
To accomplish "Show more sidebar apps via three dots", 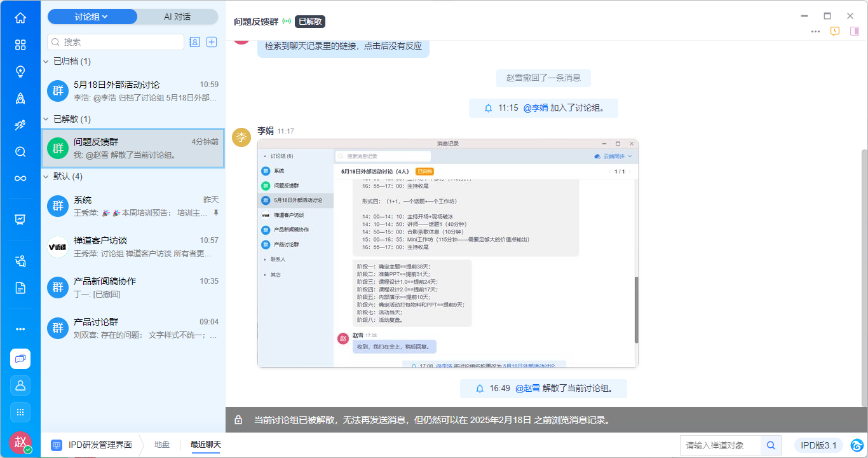I will point(20,329).
